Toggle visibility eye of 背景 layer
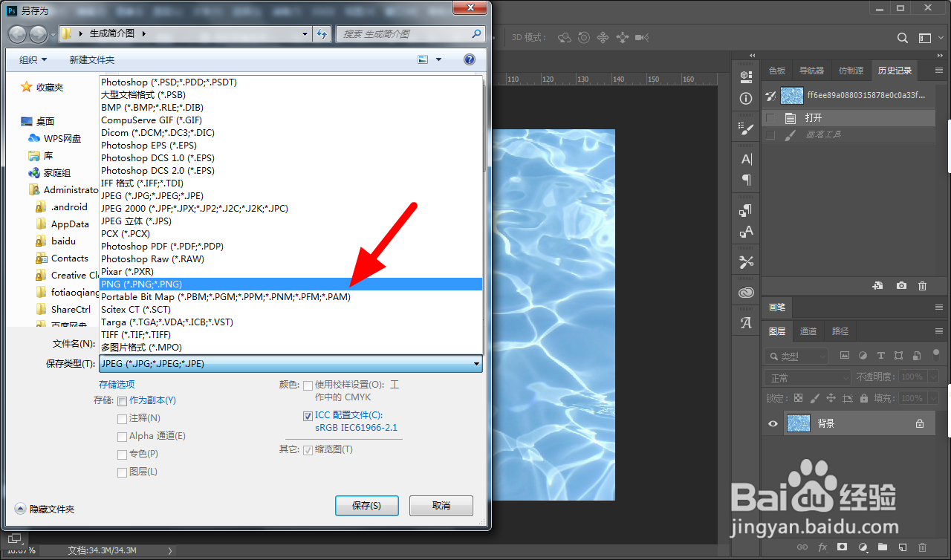The image size is (951, 560). point(773,423)
